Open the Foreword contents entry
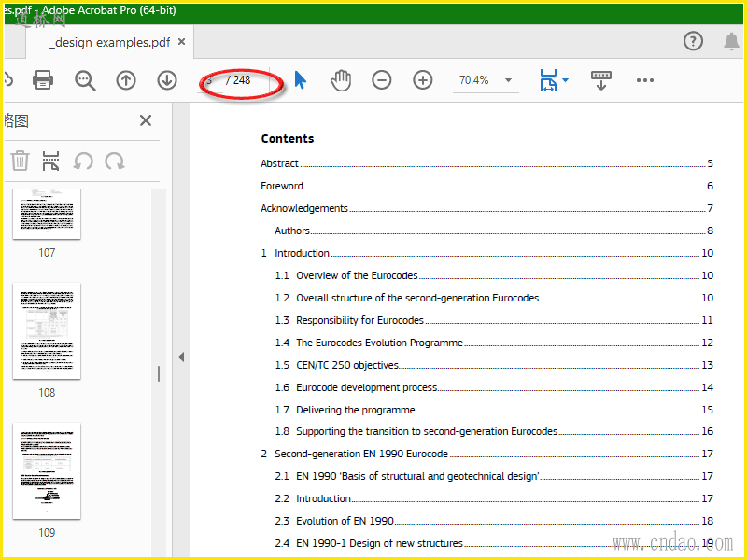Image resolution: width=747 pixels, height=560 pixels. tap(486, 186)
